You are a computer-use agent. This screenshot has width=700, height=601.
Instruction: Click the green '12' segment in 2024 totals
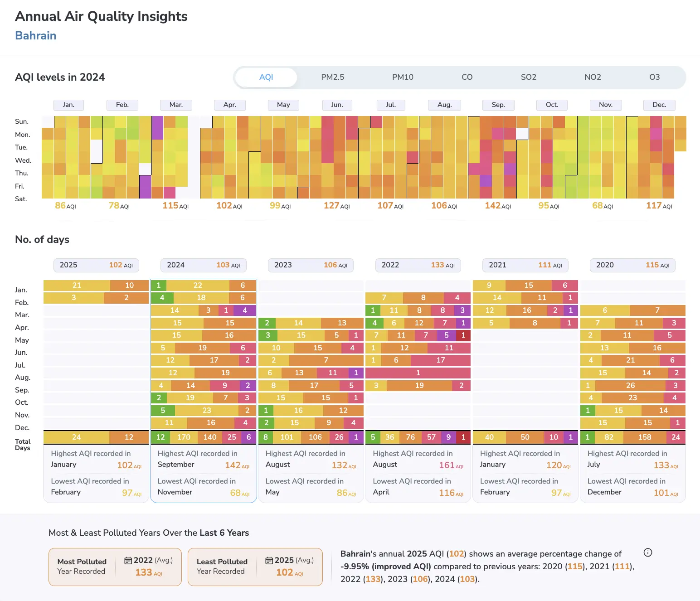(x=160, y=437)
